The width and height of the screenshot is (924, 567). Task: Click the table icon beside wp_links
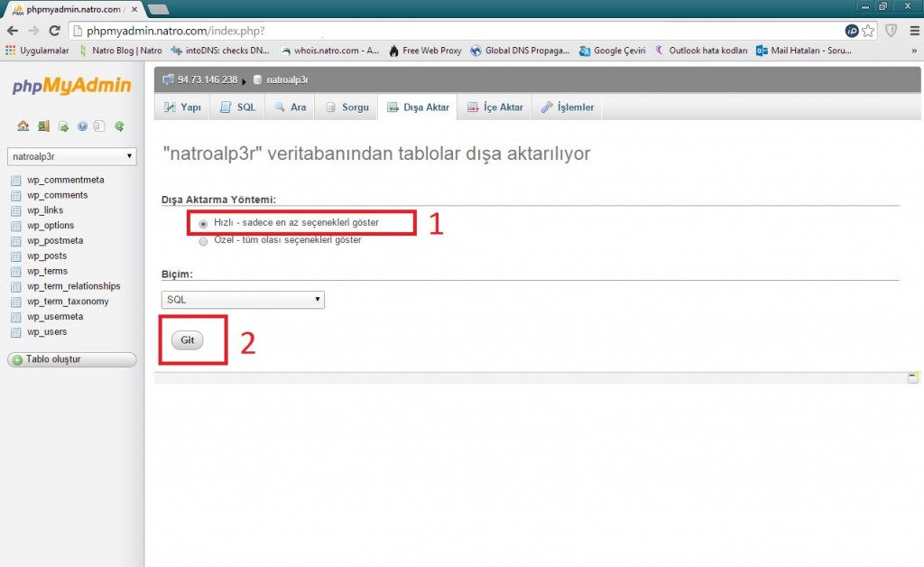click(16, 211)
